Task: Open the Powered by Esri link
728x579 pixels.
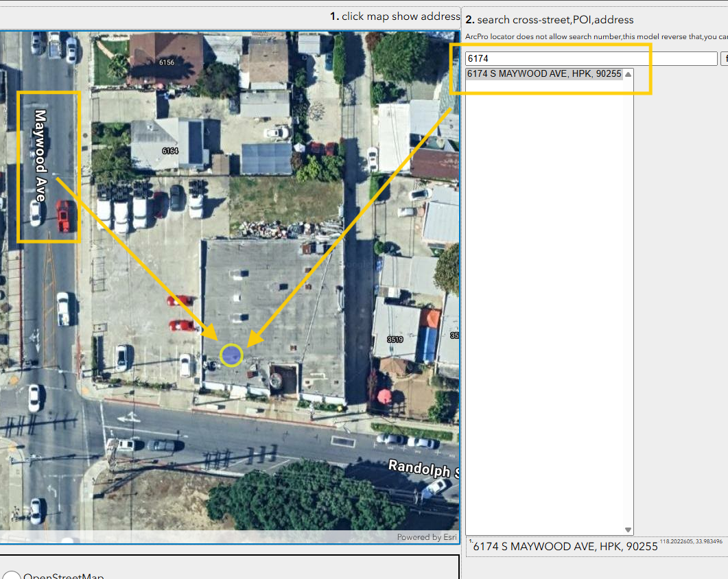Action: pos(426,537)
